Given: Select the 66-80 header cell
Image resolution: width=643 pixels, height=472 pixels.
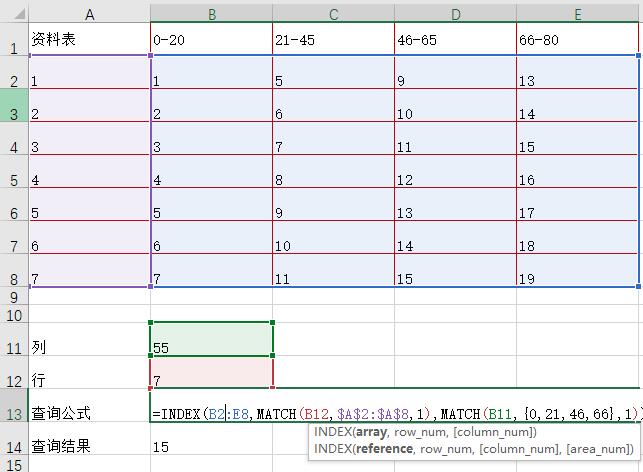Looking at the screenshot, I should 577,40.
